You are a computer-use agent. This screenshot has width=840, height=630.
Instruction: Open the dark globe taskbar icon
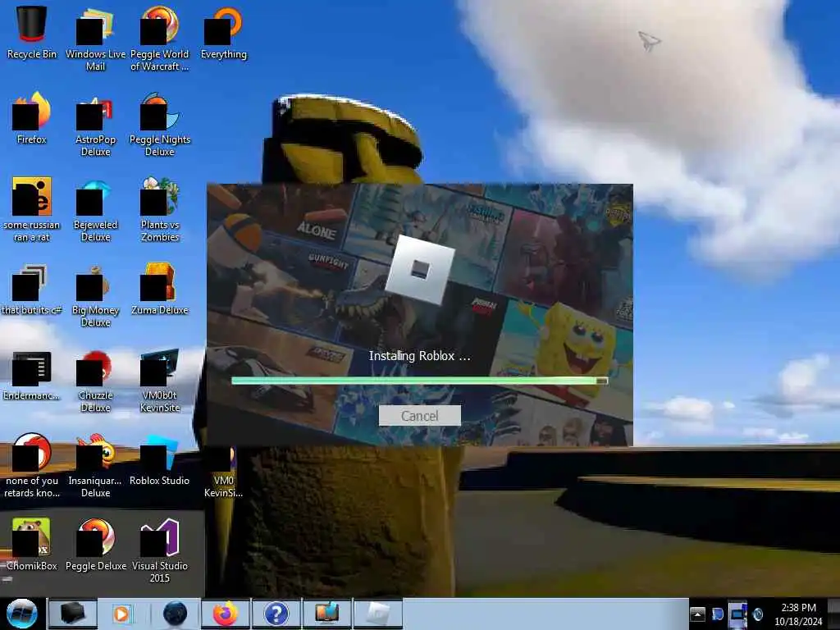coord(175,614)
